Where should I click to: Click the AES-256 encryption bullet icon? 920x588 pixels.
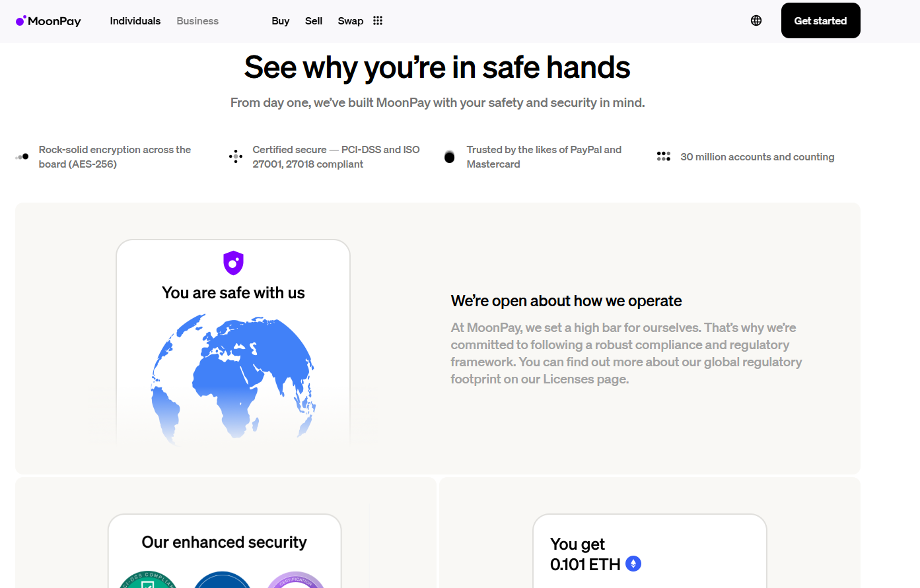[20, 156]
